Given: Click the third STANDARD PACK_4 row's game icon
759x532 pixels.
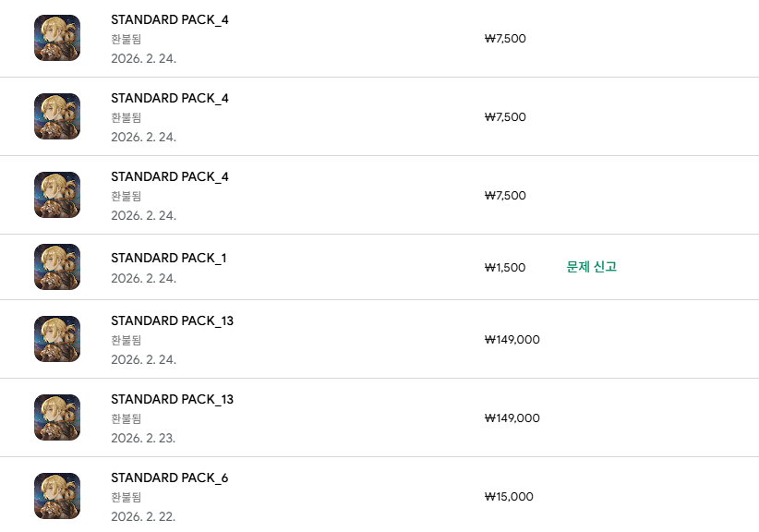Looking at the screenshot, I should [x=57, y=195].
